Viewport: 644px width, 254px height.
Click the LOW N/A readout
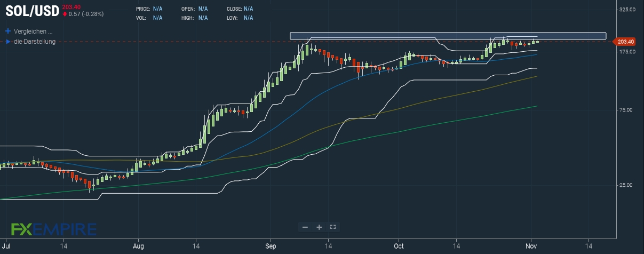[240, 18]
